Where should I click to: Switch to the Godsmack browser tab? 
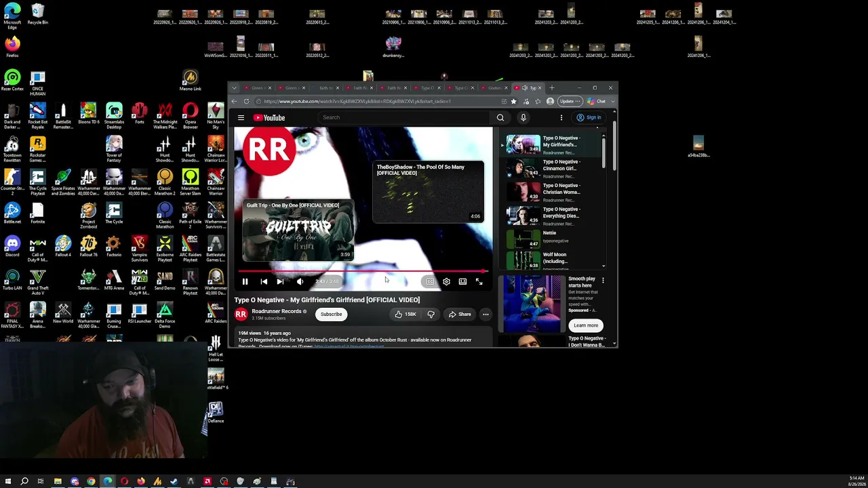click(x=495, y=88)
